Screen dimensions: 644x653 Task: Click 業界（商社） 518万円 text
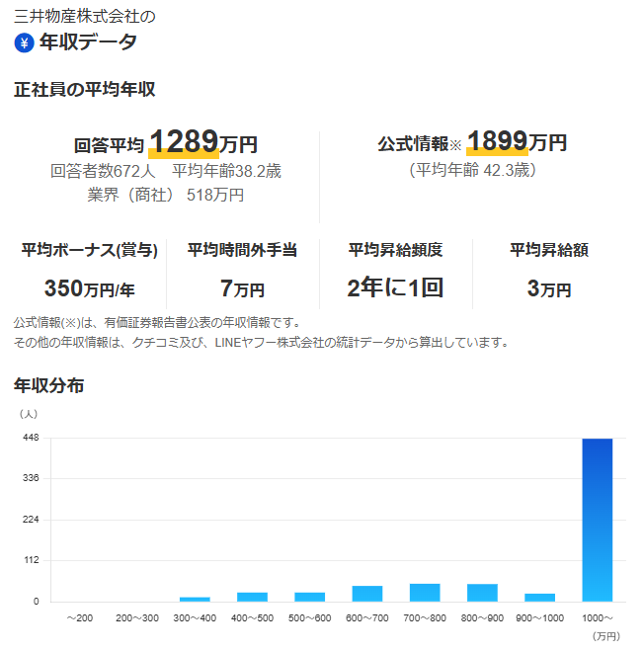pos(166,195)
